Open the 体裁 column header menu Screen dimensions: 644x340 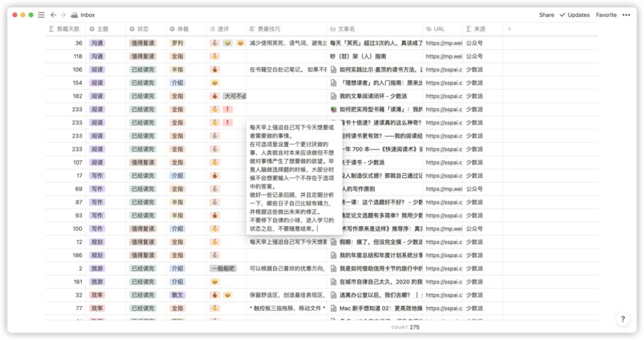click(186, 29)
